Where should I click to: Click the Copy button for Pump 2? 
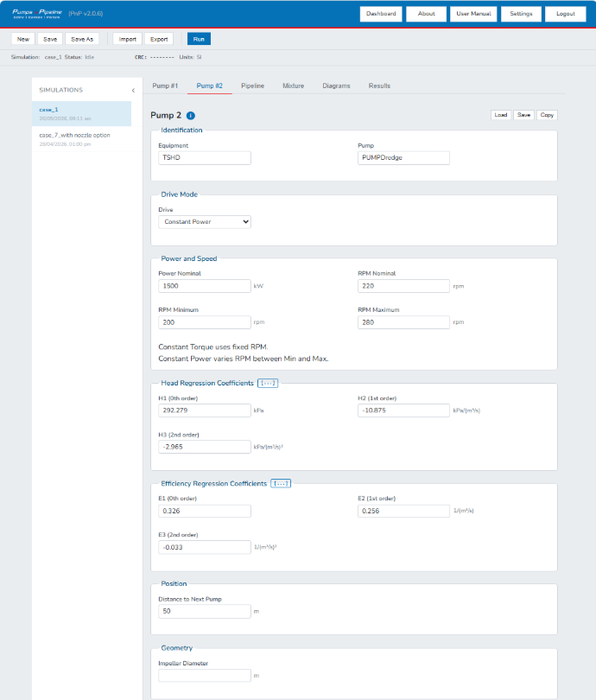(x=547, y=115)
